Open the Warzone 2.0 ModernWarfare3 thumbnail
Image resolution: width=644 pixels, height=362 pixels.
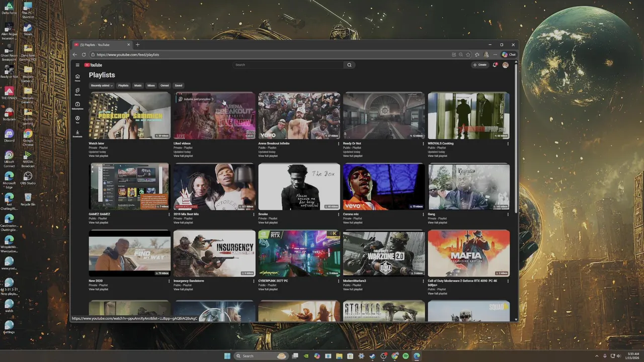(x=384, y=253)
